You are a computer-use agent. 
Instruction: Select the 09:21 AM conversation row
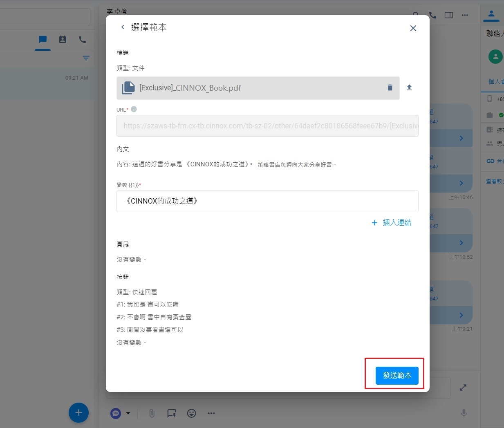click(x=47, y=84)
